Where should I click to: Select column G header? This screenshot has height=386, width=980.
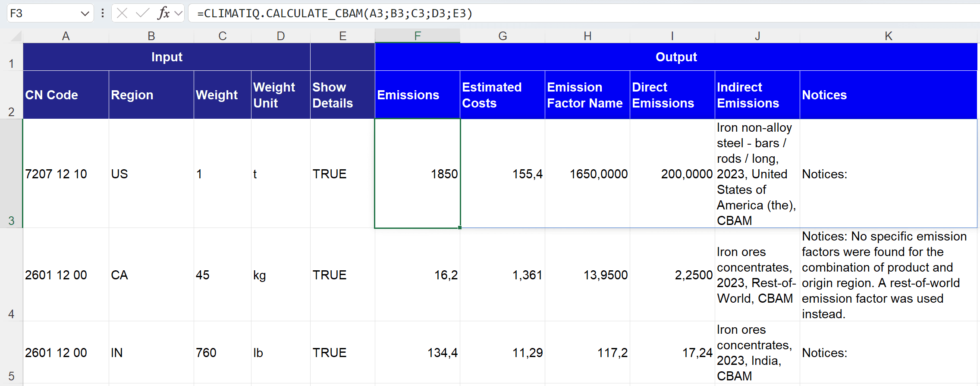502,36
